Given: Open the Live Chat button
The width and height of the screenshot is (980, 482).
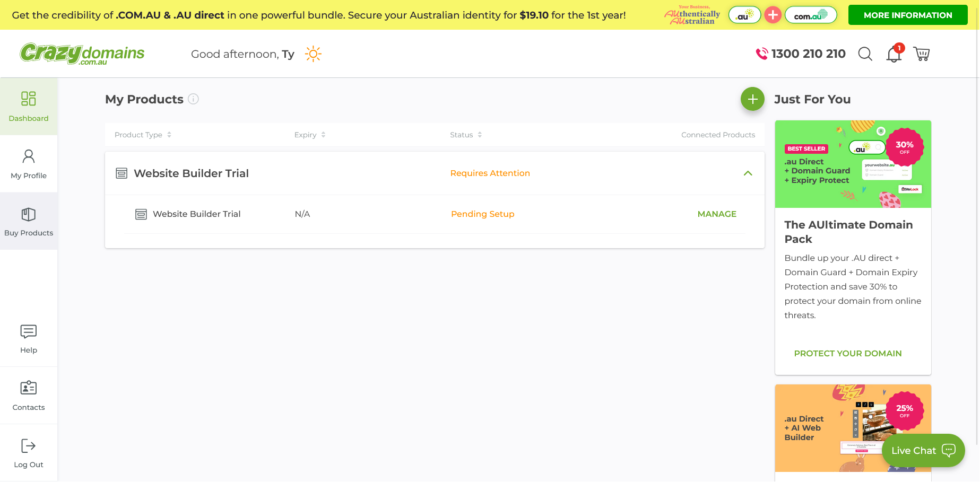Looking at the screenshot, I should (x=923, y=451).
